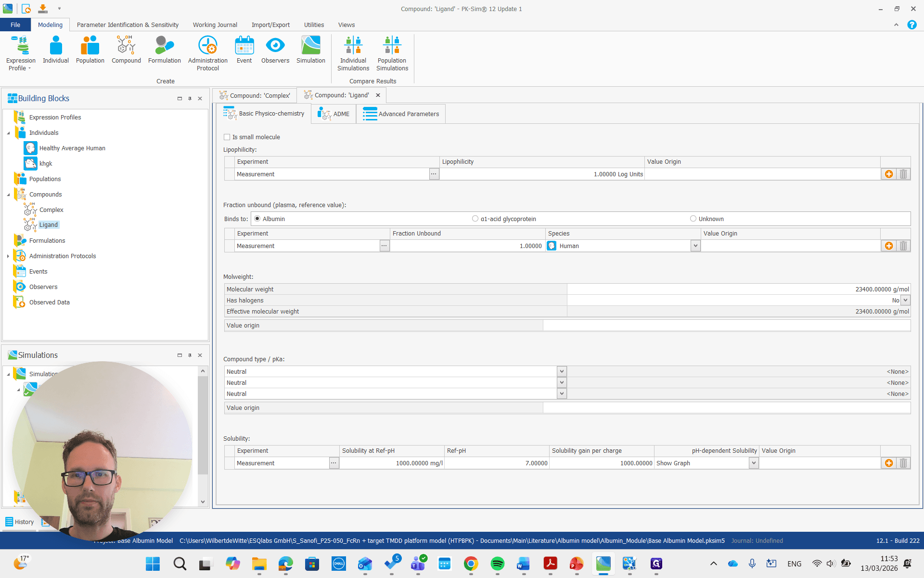Image resolution: width=924 pixels, height=578 pixels.
Task: Add a fraction unbound measurement row
Action: click(889, 246)
